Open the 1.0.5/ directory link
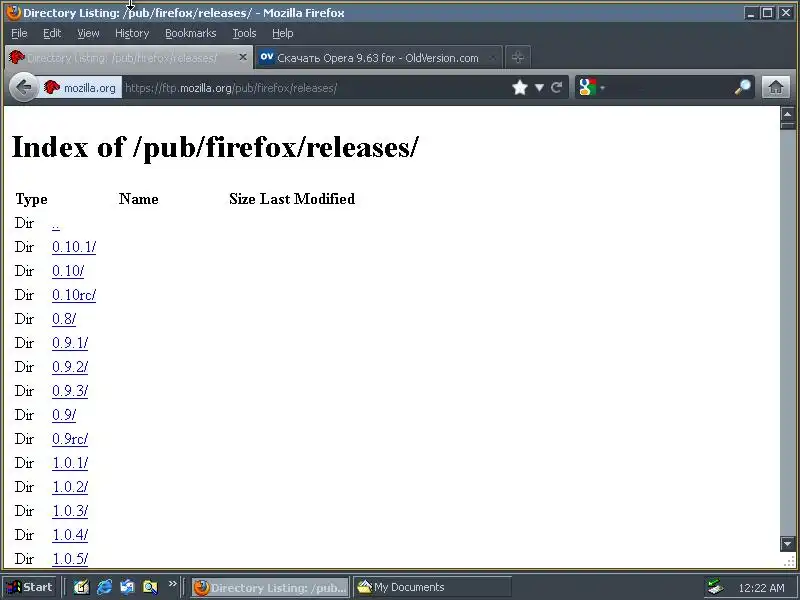Viewport: 800px width, 600px height. (70, 559)
